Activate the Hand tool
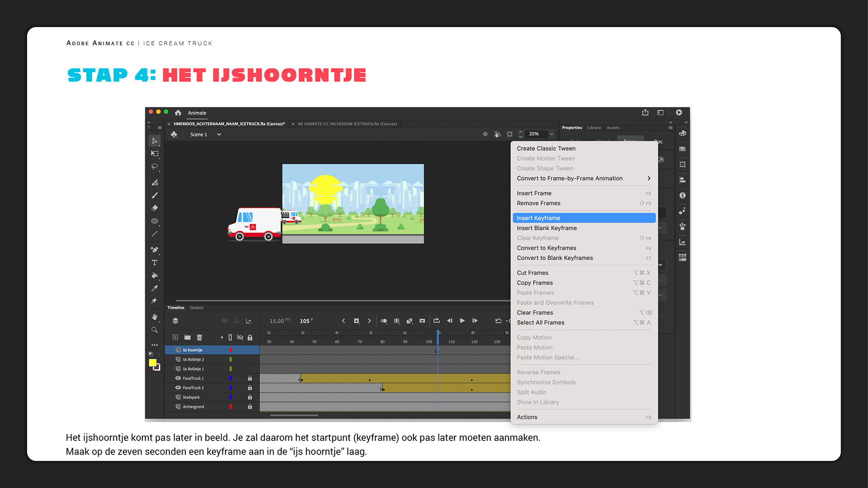This screenshot has height=488, width=868. point(155,317)
